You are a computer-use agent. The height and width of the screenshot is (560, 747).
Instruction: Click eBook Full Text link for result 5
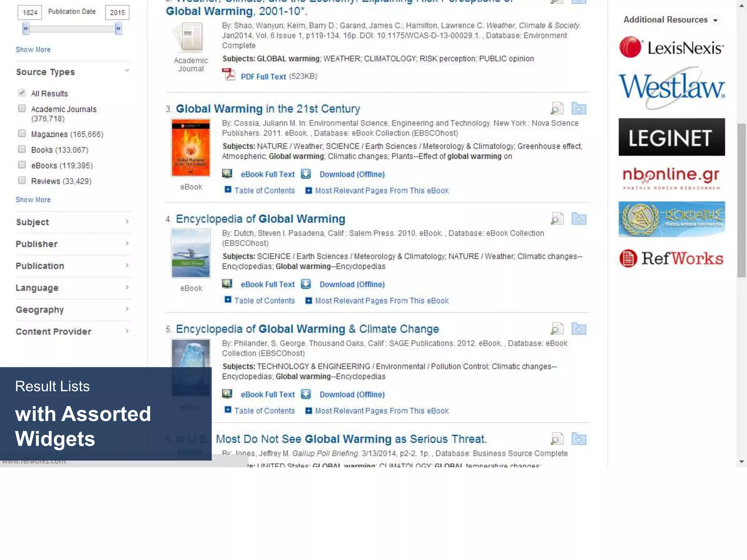coord(268,394)
